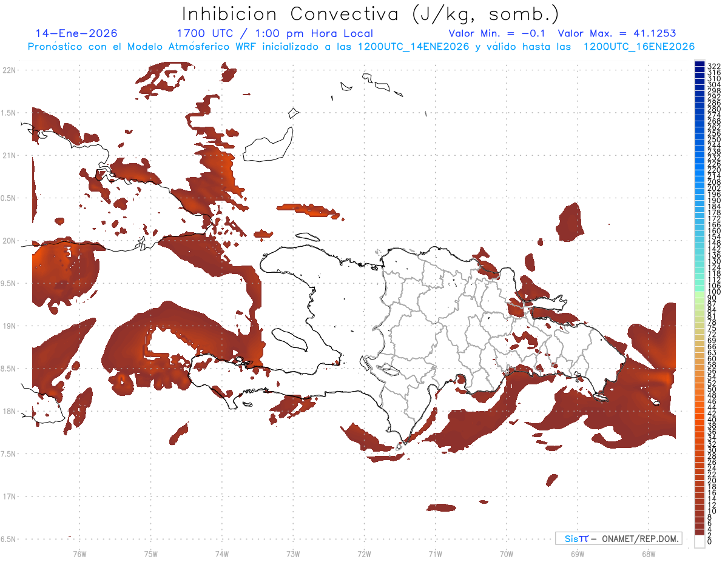Click the '75W' longitude label
Screen dimensions: 728x562
tap(151, 554)
